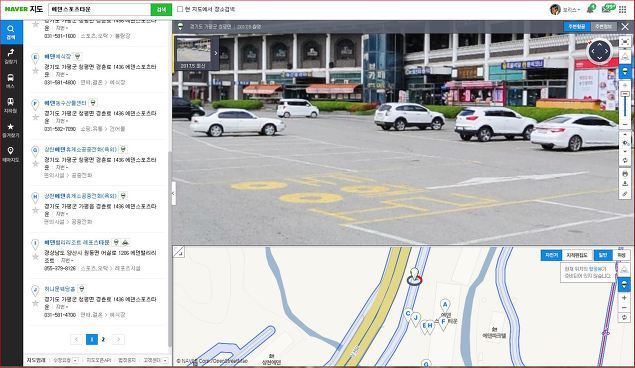Open the 지도오픈API link in footer
Screen dimensions: 635x368
pos(98,360)
